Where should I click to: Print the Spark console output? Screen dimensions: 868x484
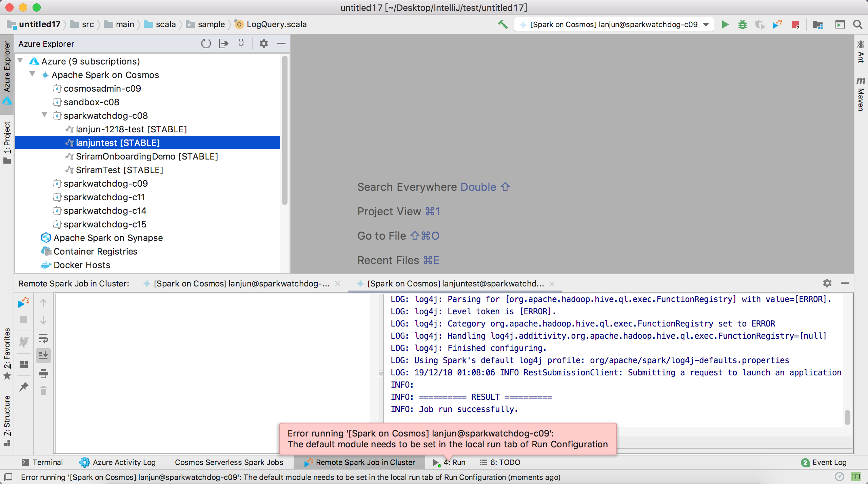click(x=43, y=373)
